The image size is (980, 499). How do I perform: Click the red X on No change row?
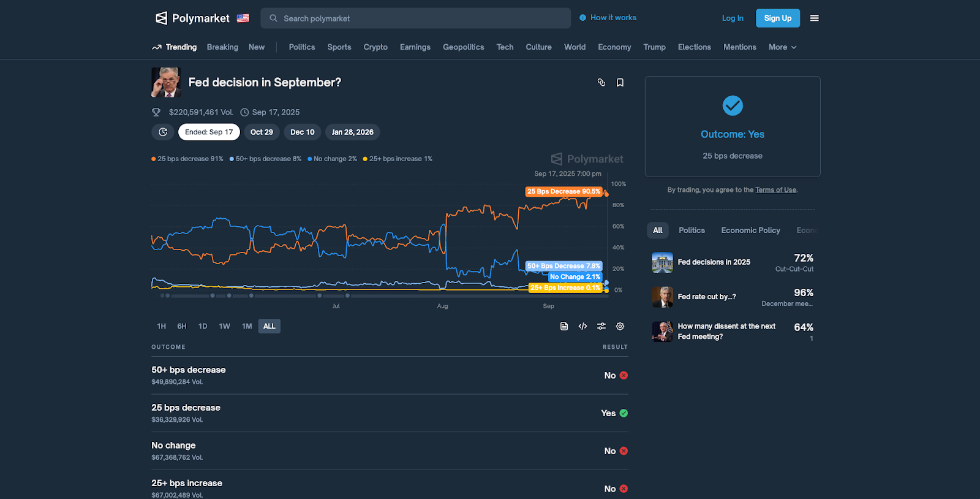tap(624, 451)
